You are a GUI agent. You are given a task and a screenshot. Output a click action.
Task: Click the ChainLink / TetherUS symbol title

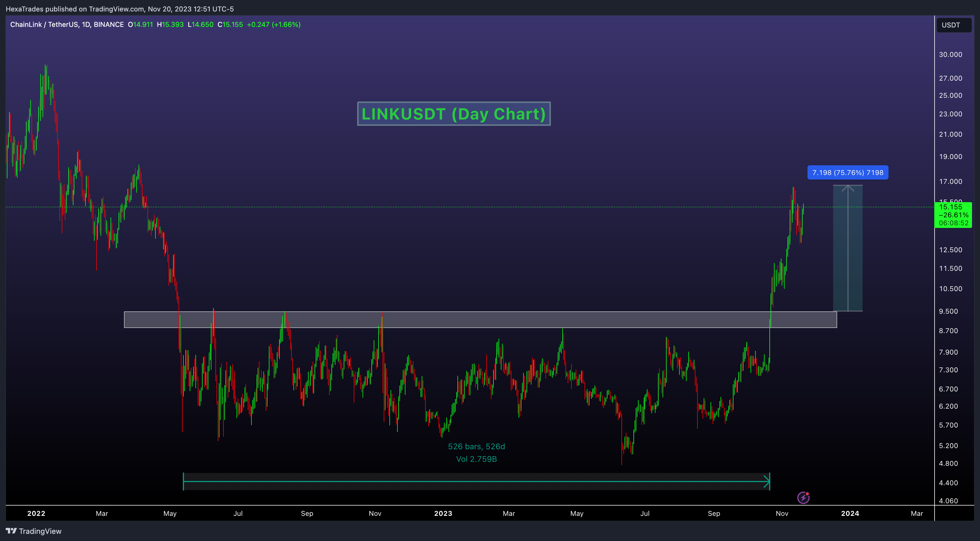click(x=67, y=24)
